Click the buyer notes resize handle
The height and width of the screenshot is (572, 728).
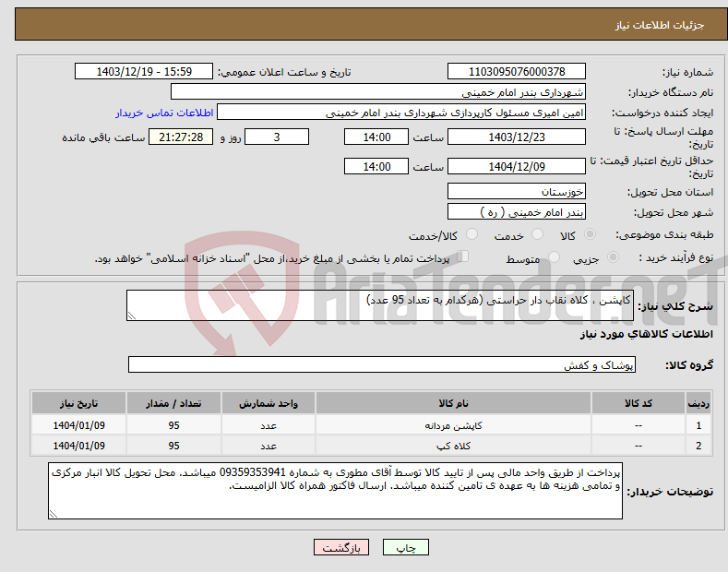[x=54, y=514]
